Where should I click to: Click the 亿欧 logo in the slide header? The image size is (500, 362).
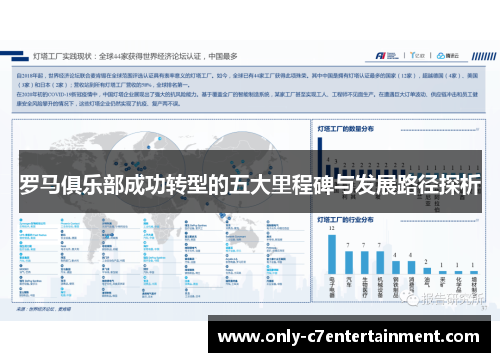pyautogui.click(x=417, y=55)
